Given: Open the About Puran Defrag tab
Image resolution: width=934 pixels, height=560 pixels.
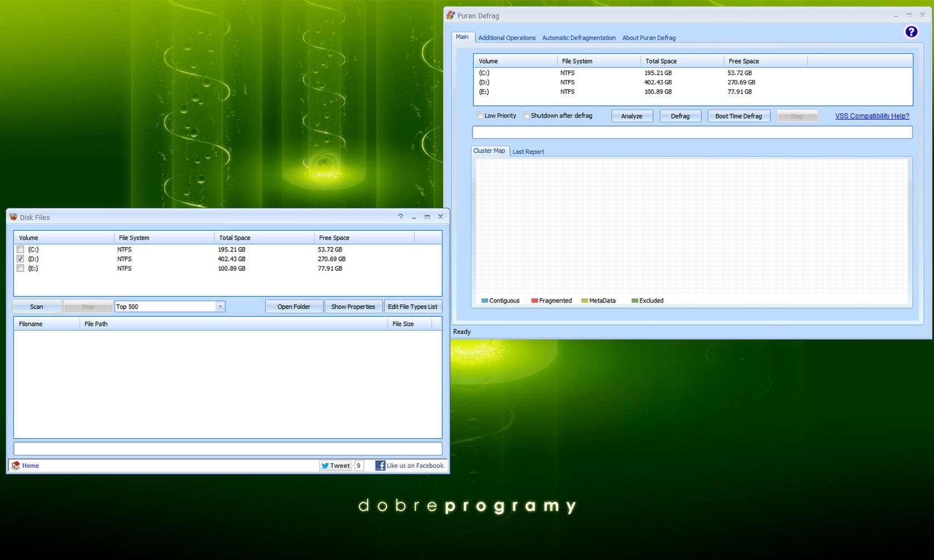Looking at the screenshot, I should pyautogui.click(x=649, y=38).
